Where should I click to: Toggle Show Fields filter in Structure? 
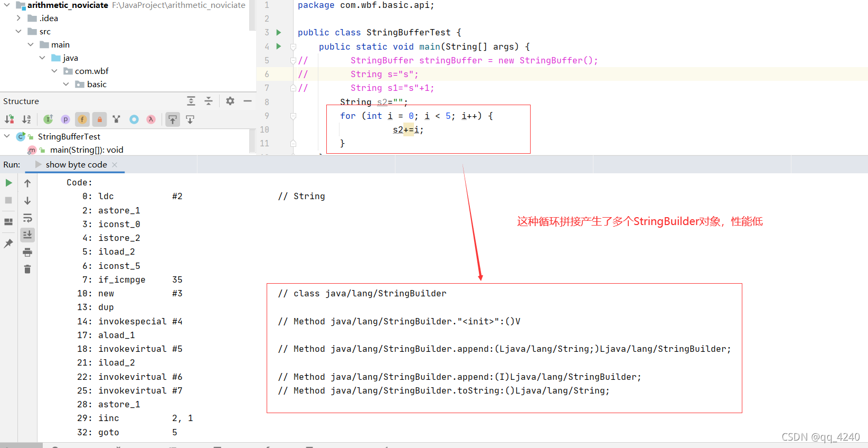[82, 119]
